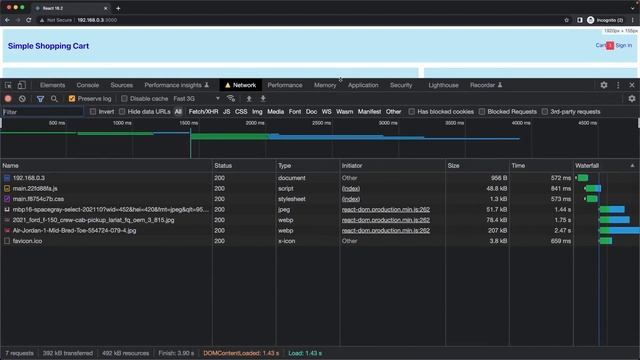
Task: Open the Security tab
Action: click(401, 85)
